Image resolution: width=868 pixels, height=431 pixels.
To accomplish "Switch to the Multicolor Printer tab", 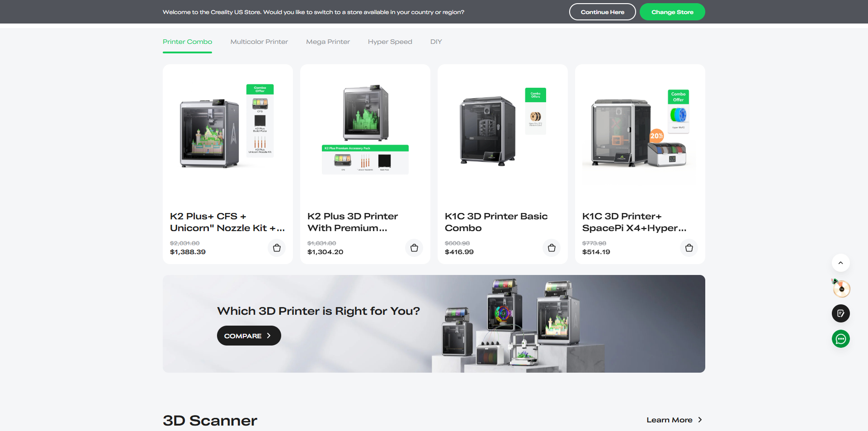I will tap(259, 42).
